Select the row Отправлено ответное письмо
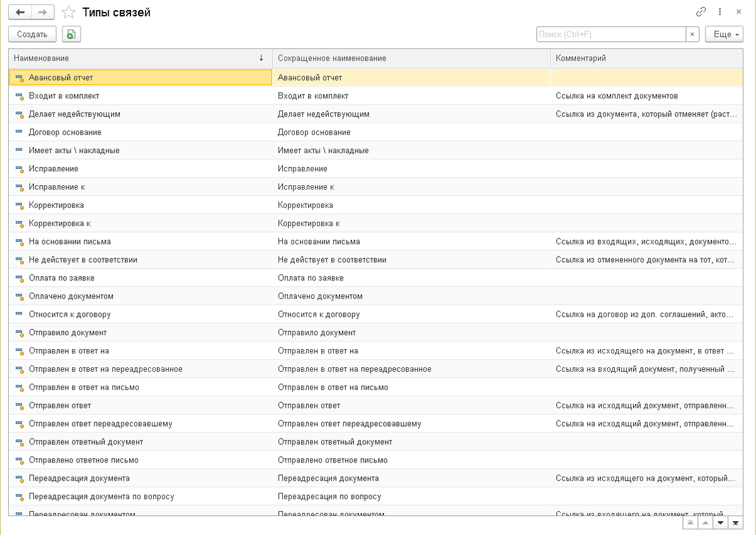This screenshot has width=756, height=535. click(x=375, y=461)
